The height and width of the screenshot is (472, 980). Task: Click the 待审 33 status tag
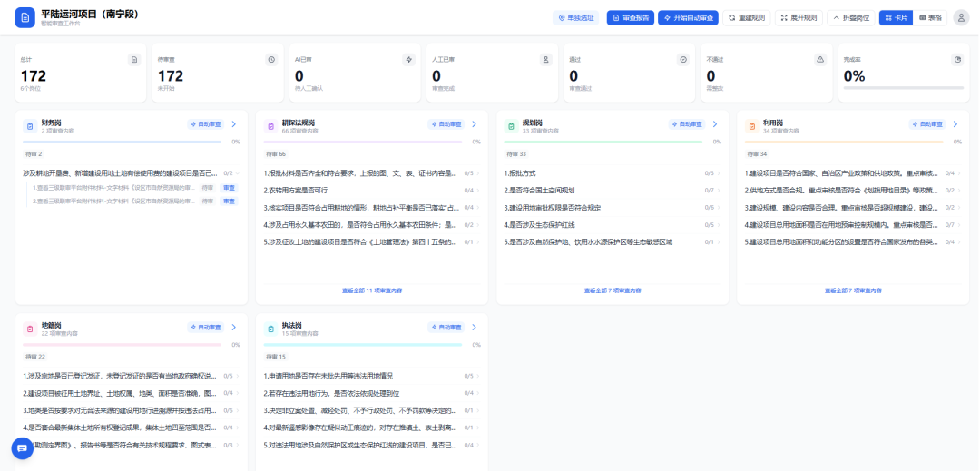pos(517,153)
